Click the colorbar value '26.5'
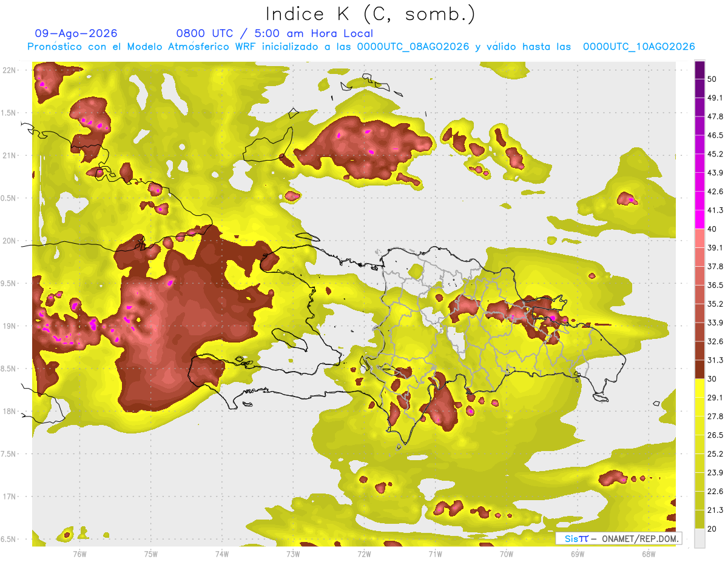The height and width of the screenshot is (562, 728). 715,435
